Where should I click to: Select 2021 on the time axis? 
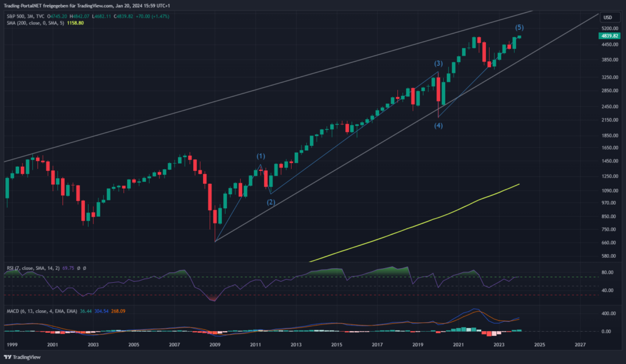pyautogui.click(x=458, y=345)
